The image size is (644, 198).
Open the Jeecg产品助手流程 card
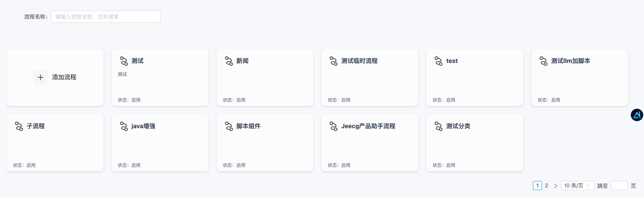coord(370,143)
